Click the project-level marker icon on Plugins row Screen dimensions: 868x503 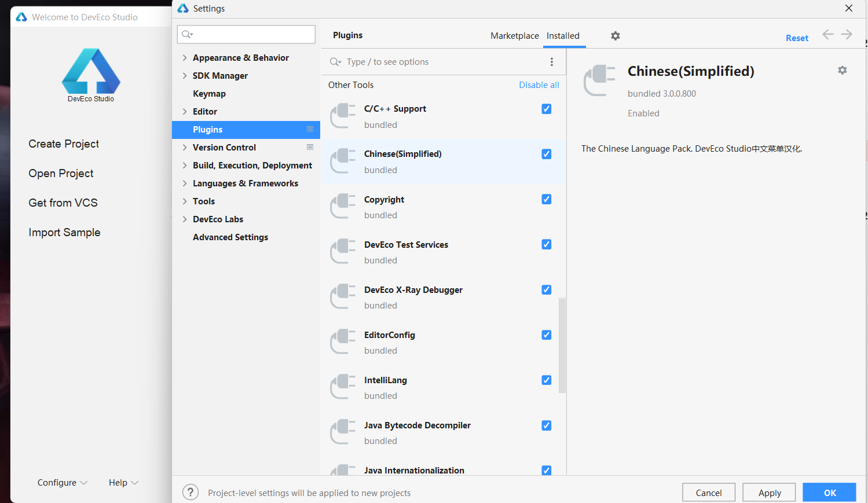click(x=310, y=129)
